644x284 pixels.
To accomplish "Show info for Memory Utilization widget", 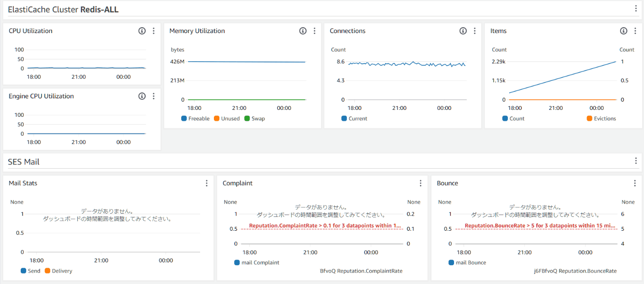I will pos(303,31).
